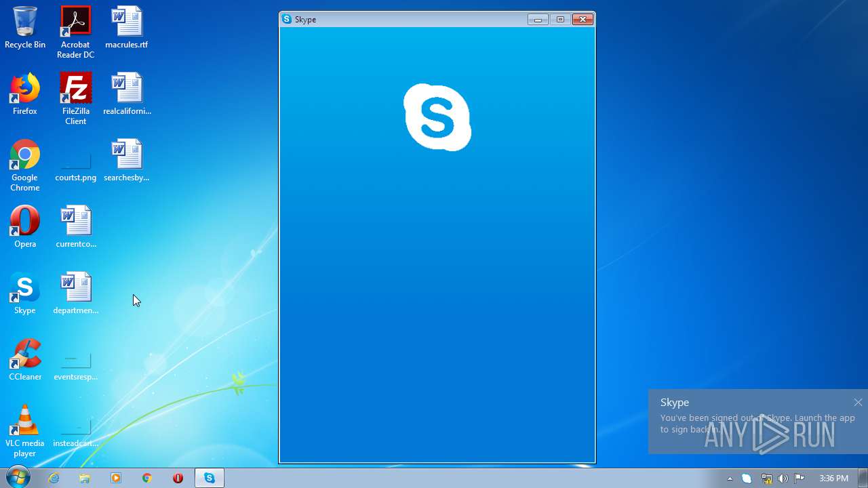Launch Opera browser desktop shortcut
The width and height of the screenshot is (868, 488).
coord(24,226)
